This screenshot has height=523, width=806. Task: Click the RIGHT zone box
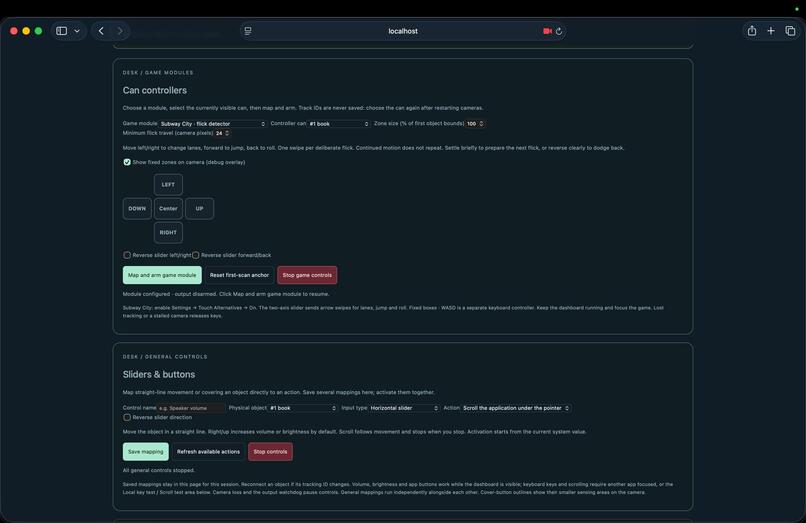pos(168,232)
